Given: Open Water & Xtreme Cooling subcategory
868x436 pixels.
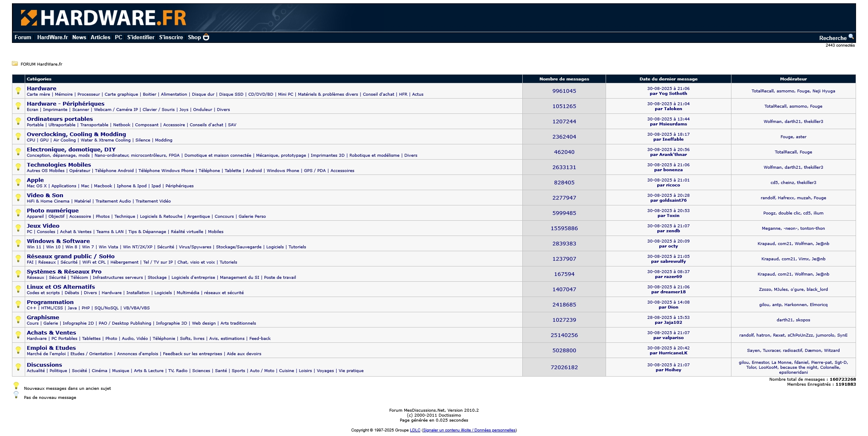Looking at the screenshot, I should 106,140.
